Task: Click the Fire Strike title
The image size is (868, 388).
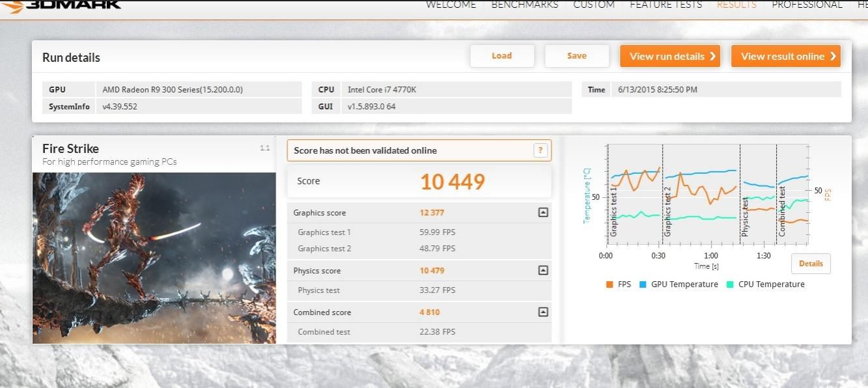Action: (70, 148)
